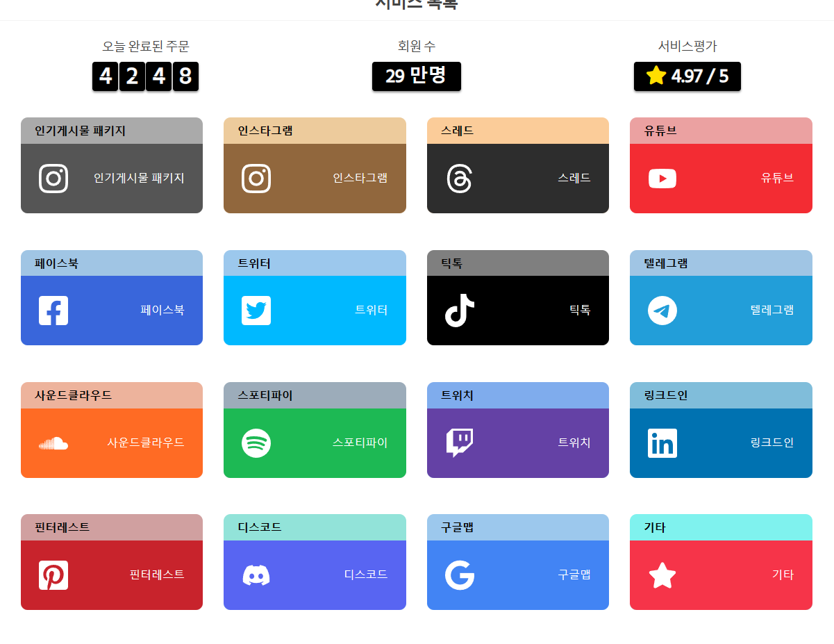This screenshot has height=644, width=834.
Task: Click the 4.97 / 5 service rating badge
Action: tap(687, 76)
